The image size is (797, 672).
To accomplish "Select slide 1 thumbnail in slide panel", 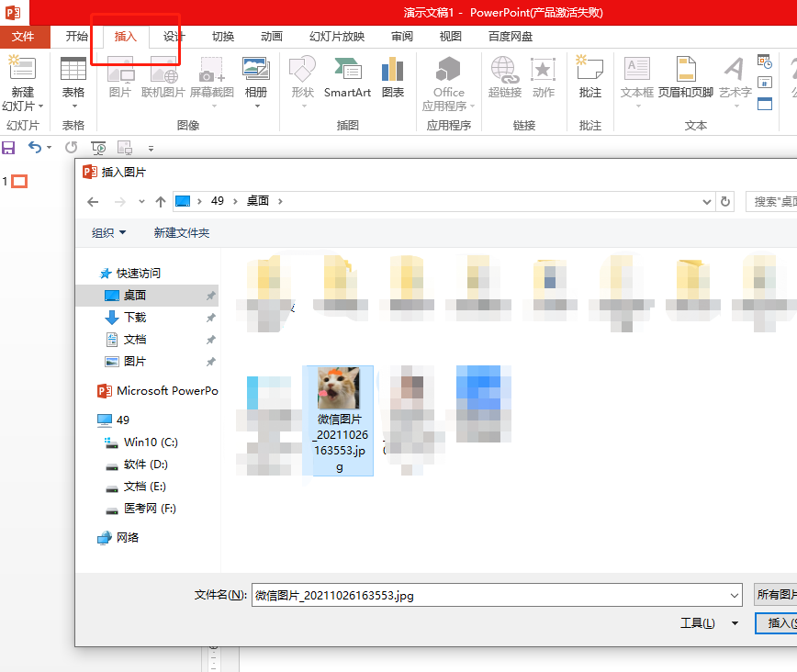I will 19,181.
